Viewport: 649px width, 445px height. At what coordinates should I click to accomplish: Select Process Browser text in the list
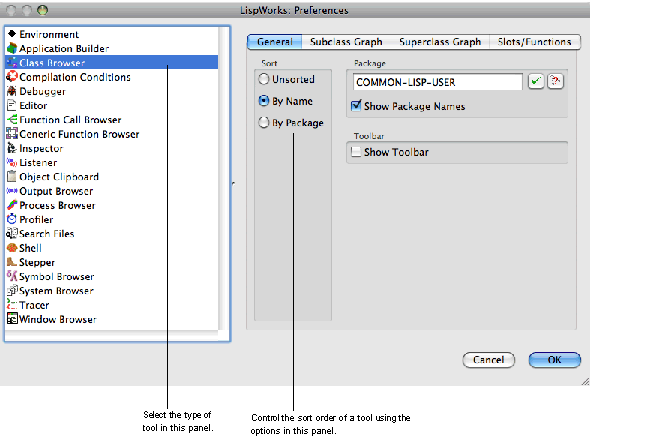(x=57, y=205)
